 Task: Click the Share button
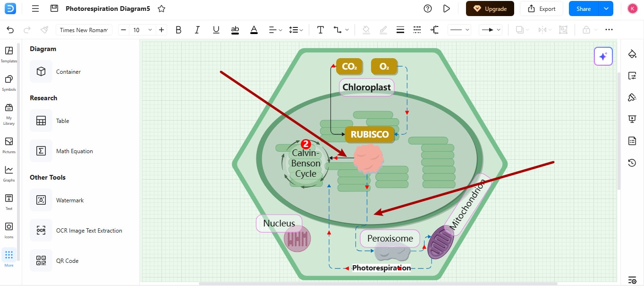[583, 9]
